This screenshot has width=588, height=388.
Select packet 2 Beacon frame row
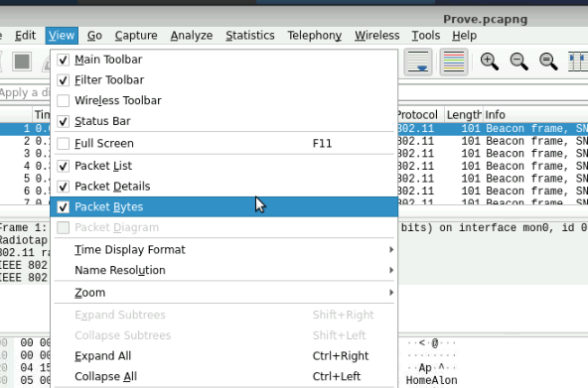point(493,141)
